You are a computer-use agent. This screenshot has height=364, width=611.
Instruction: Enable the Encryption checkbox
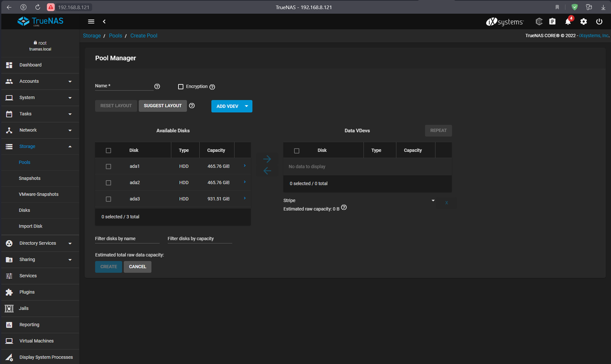(180, 87)
